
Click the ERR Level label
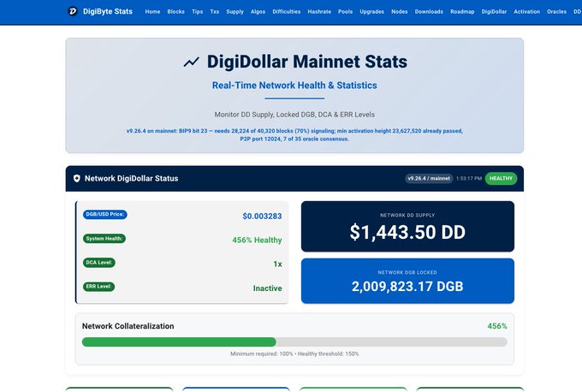98,287
